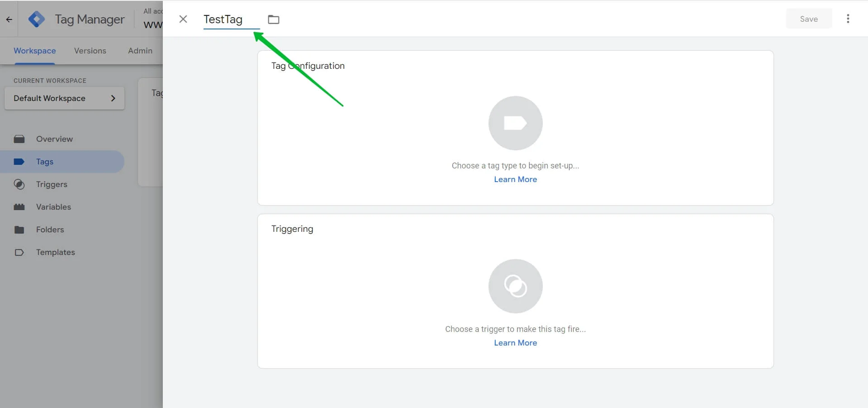Click the "Choose a tag type to begin set-up..." text
The width and height of the screenshot is (868, 408).
[516, 166]
